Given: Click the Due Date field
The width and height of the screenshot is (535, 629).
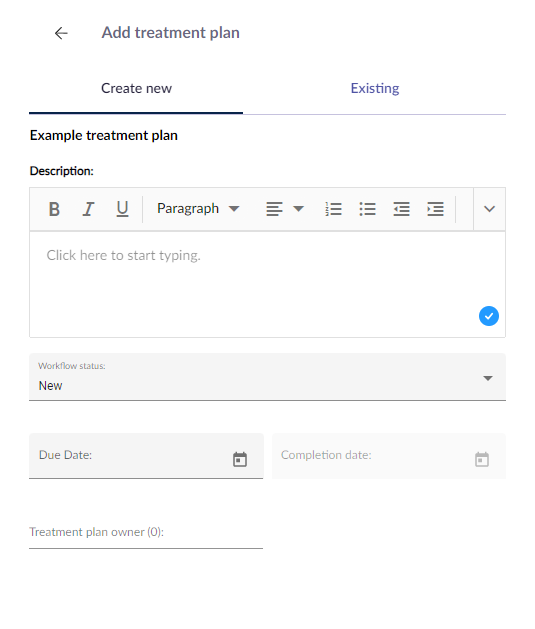Looking at the screenshot, I should [x=146, y=456].
